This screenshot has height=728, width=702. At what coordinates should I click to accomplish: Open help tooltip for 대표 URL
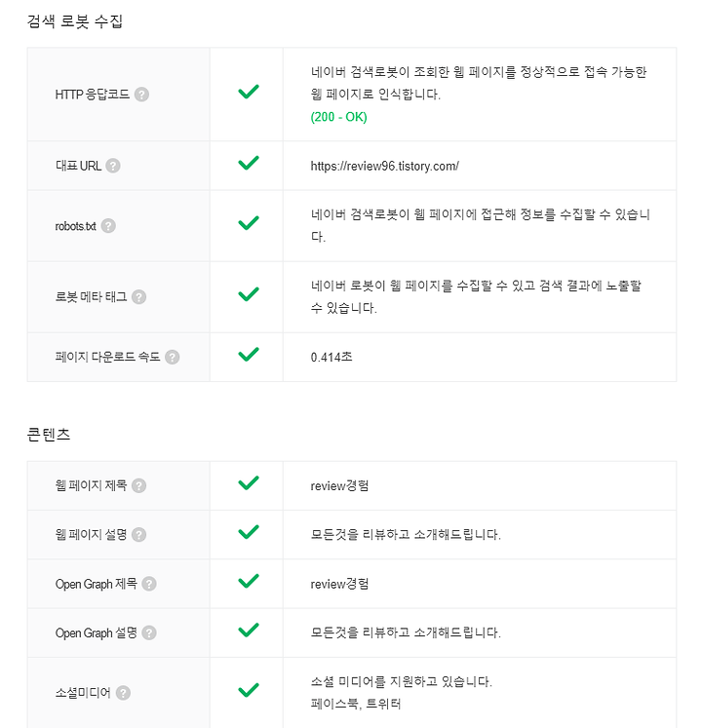[x=113, y=166]
